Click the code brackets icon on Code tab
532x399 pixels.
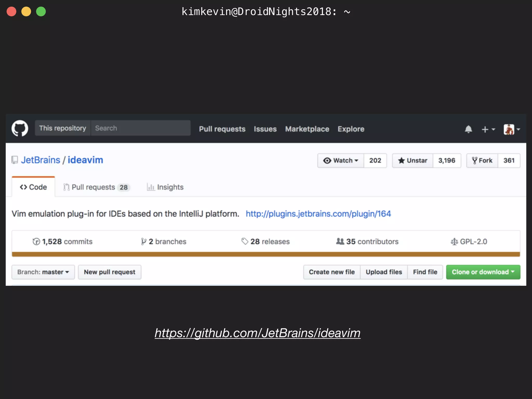coord(23,187)
